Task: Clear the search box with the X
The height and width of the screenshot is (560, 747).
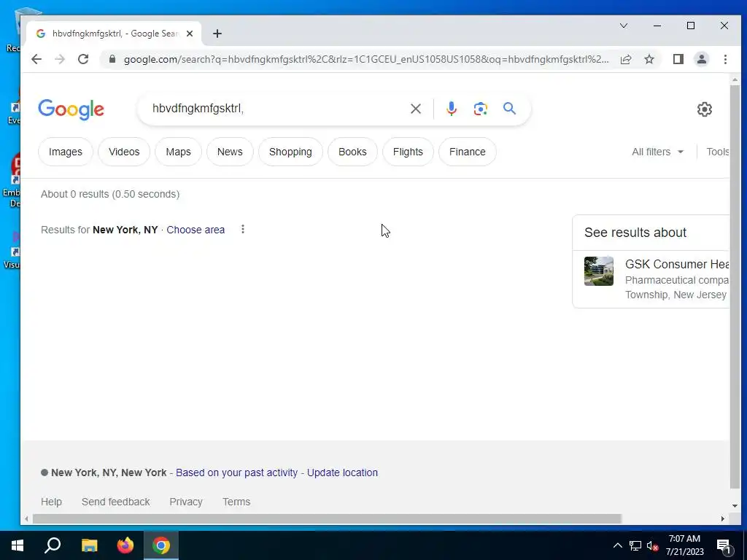Action: pyautogui.click(x=415, y=109)
